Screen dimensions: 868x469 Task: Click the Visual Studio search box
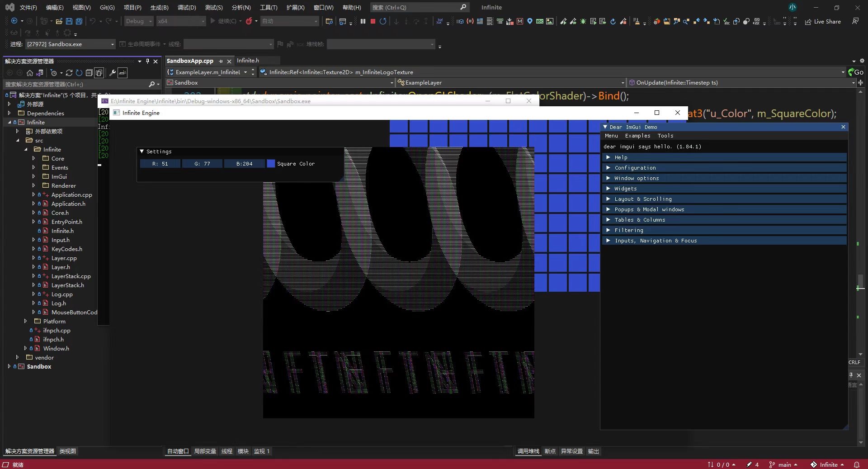tap(419, 7)
